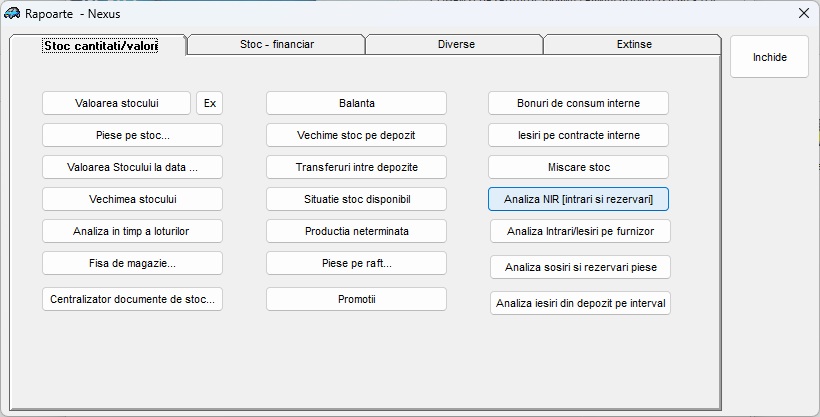Click the Balanta button

click(356, 103)
